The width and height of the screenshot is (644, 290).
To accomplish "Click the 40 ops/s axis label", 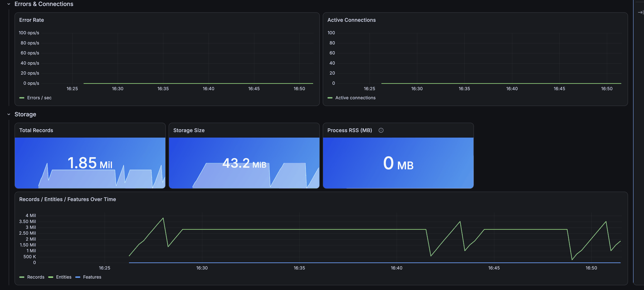I will pyautogui.click(x=30, y=63).
